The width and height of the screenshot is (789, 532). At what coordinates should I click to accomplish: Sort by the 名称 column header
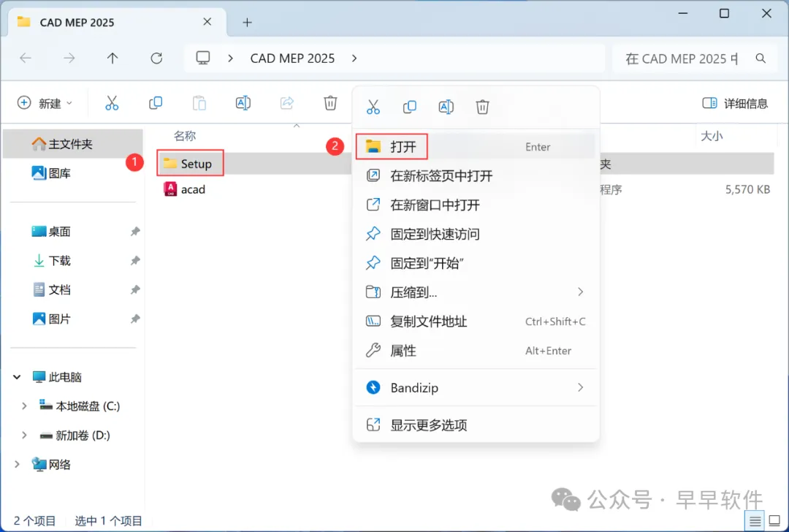185,136
